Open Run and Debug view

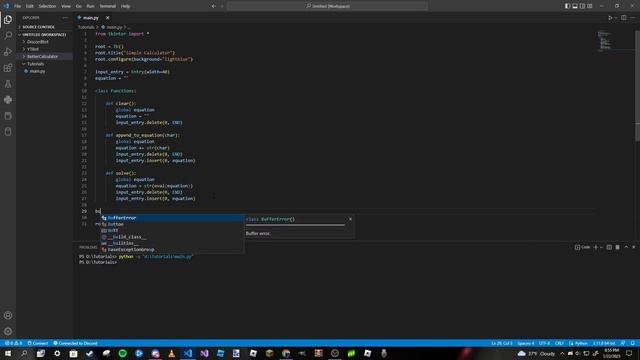(x=8, y=52)
